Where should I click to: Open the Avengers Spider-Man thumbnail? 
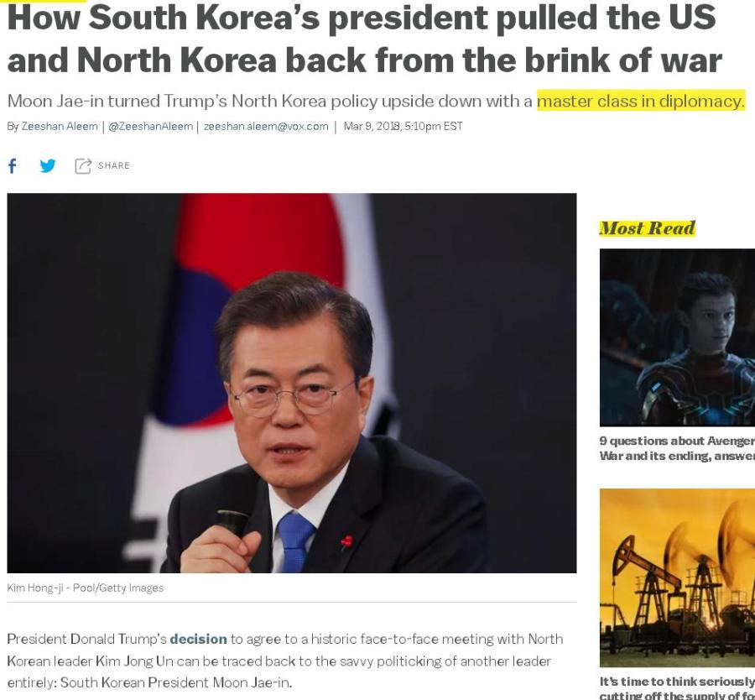point(677,337)
